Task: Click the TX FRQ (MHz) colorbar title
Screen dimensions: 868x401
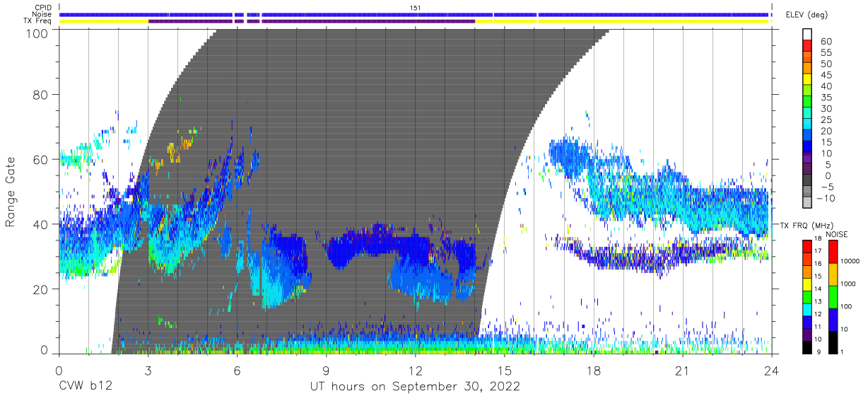Action: coord(807,225)
